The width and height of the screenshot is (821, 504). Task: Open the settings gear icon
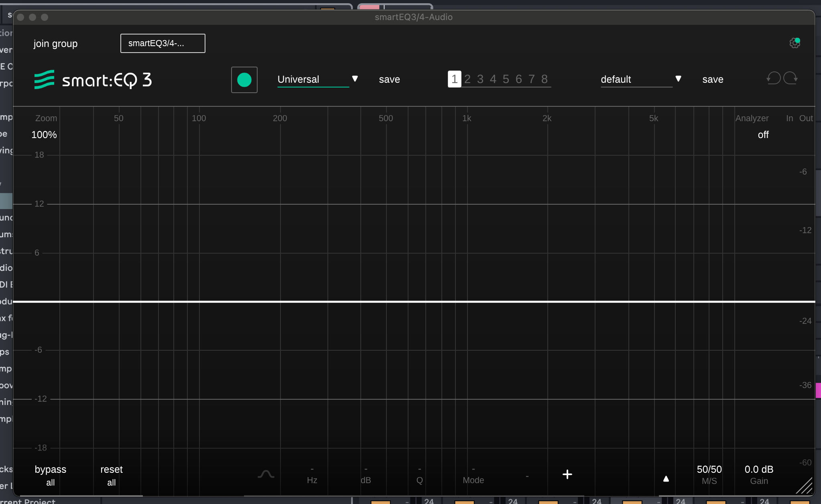click(x=794, y=43)
